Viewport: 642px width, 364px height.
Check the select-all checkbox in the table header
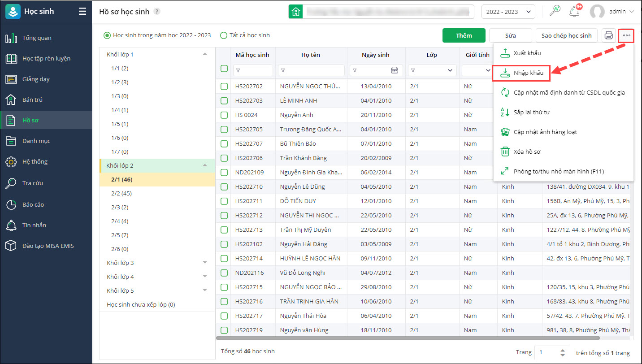click(x=224, y=69)
